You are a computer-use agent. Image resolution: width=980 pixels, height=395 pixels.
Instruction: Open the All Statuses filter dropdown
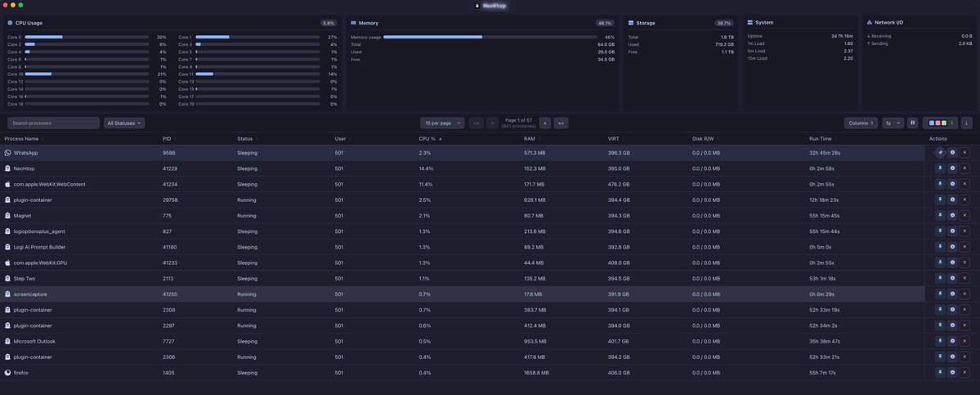pyautogui.click(x=124, y=123)
